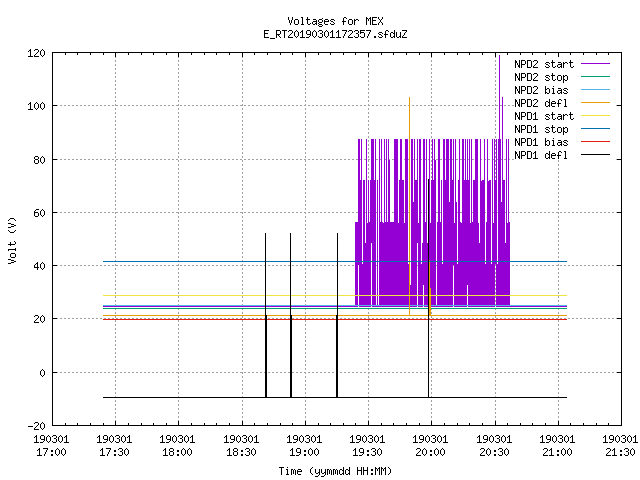Click the red NPD1 bias legend line
Screen dimensions: 640x480
click(x=595, y=142)
